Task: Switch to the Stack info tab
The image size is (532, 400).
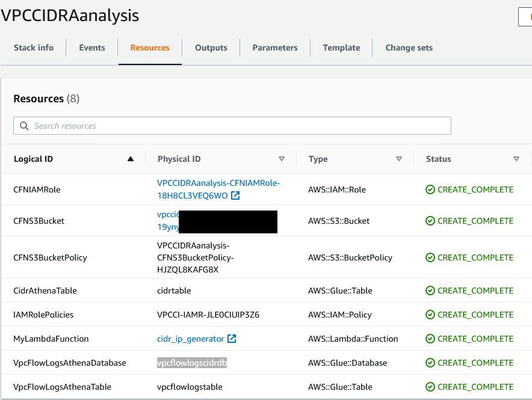Action: click(34, 48)
